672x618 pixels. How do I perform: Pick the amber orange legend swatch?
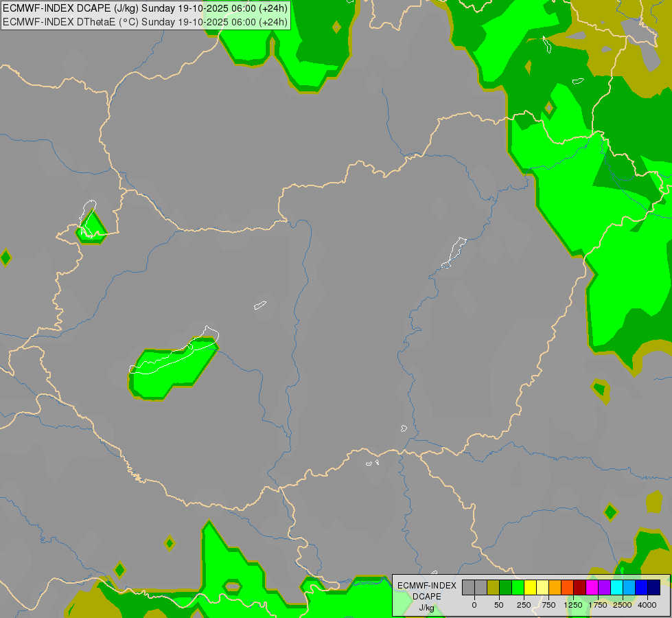555,588
